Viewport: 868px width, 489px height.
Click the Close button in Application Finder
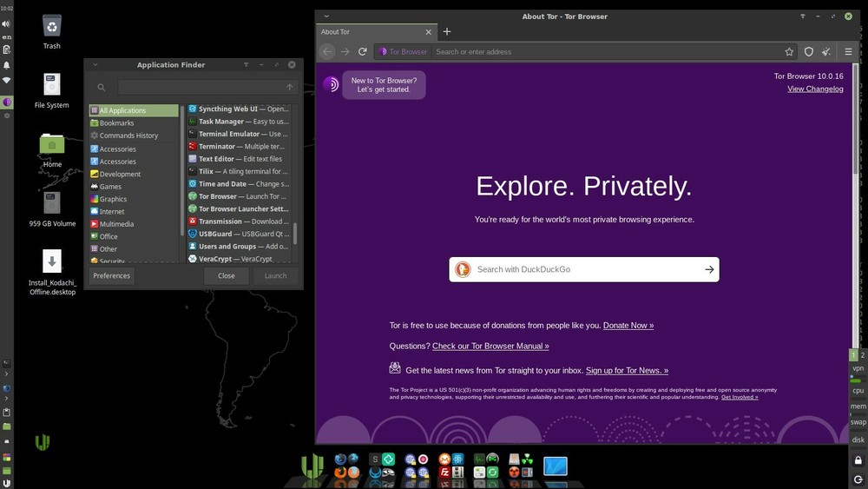[226, 276]
